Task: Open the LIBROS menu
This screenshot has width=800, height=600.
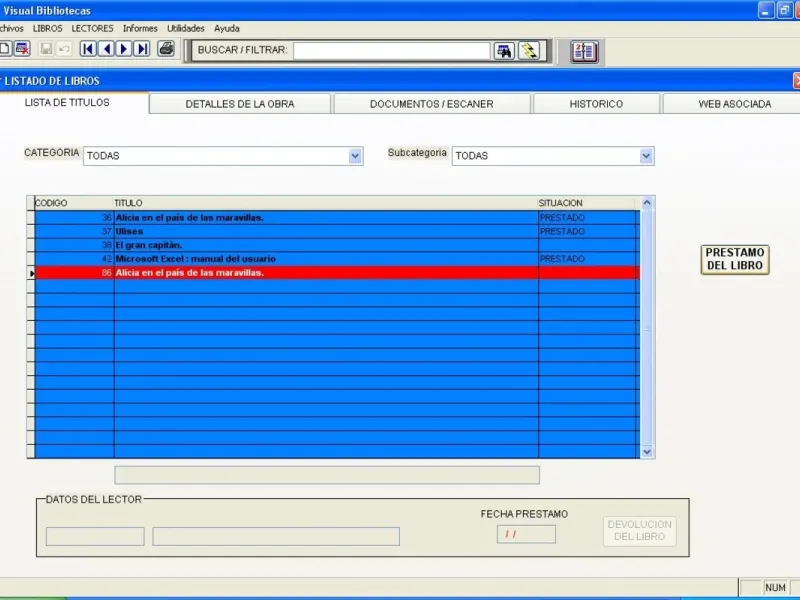Action: click(x=47, y=29)
